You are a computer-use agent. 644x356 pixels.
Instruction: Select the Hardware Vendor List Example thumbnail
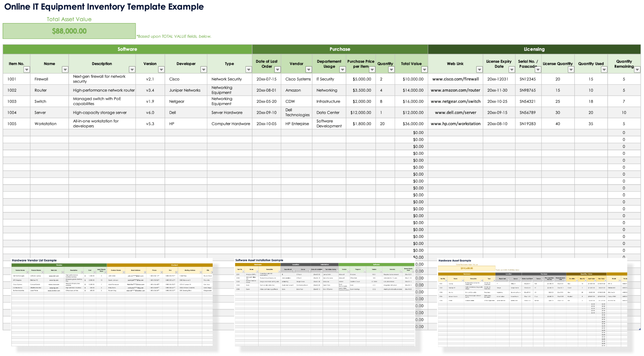[x=112, y=302]
